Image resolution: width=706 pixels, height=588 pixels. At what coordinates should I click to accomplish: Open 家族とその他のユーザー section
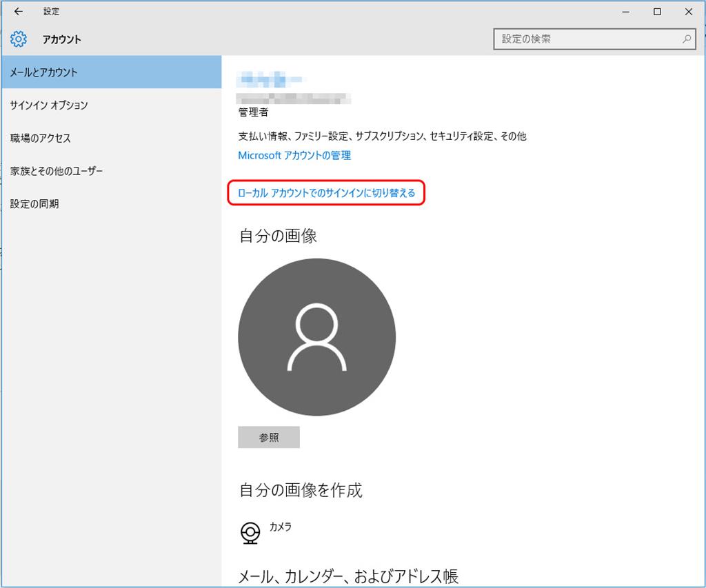pyautogui.click(x=112, y=171)
